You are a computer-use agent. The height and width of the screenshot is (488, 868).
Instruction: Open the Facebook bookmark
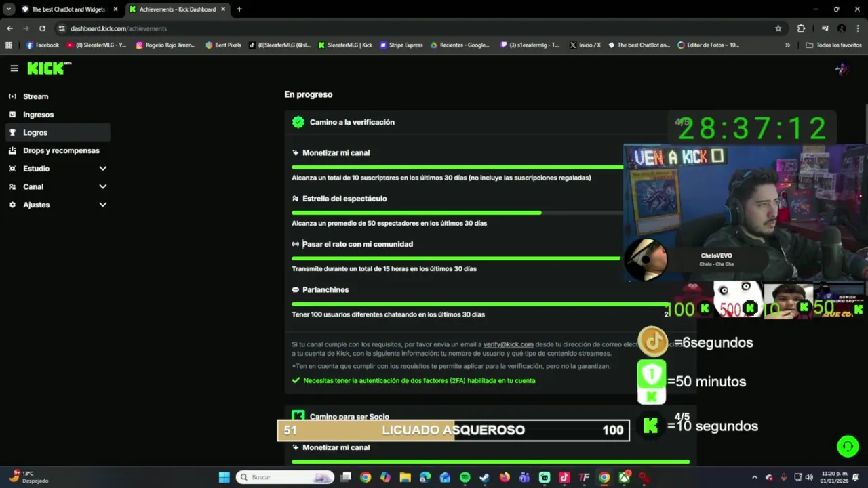coord(43,45)
